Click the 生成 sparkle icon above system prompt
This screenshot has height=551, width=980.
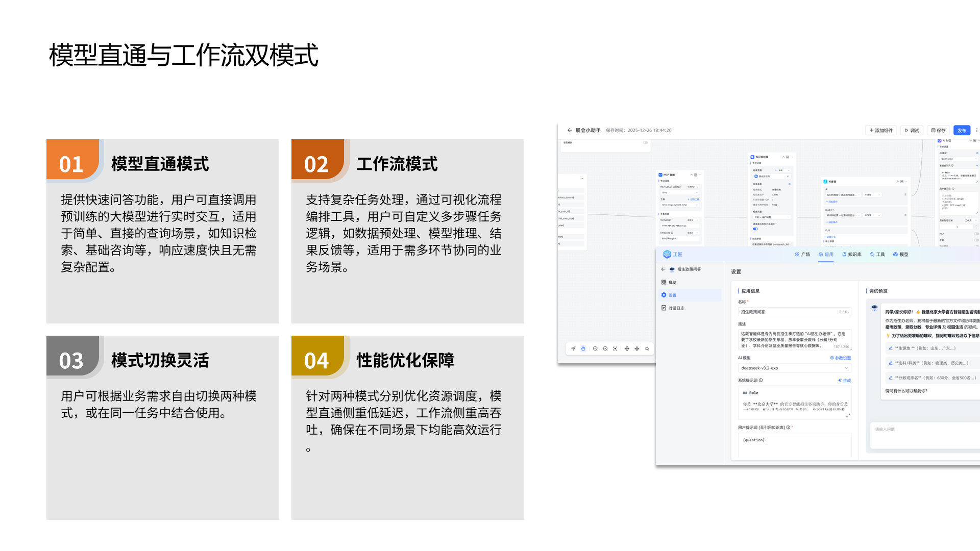[x=839, y=381]
